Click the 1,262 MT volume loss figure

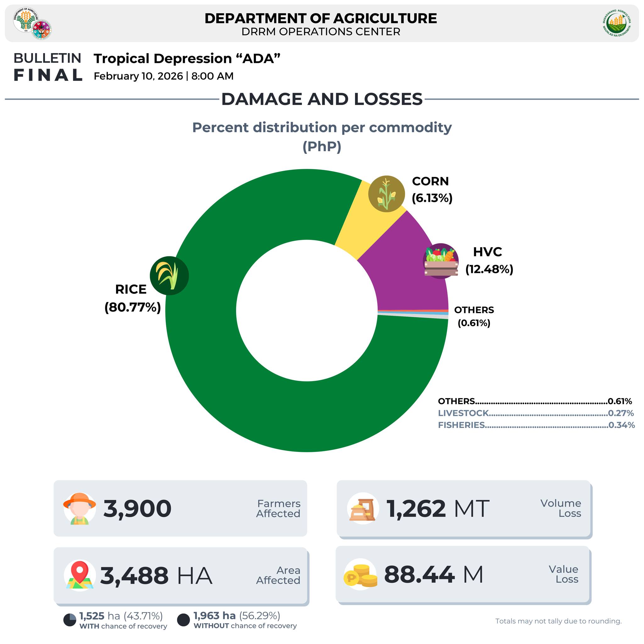(438, 509)
